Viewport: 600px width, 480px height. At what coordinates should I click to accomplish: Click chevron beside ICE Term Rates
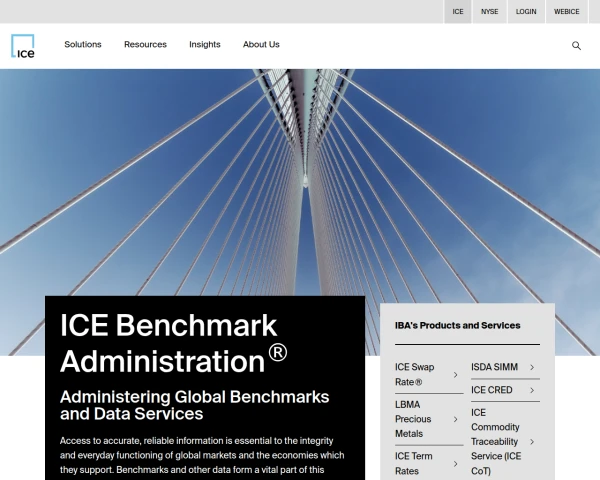coord(455,464)
